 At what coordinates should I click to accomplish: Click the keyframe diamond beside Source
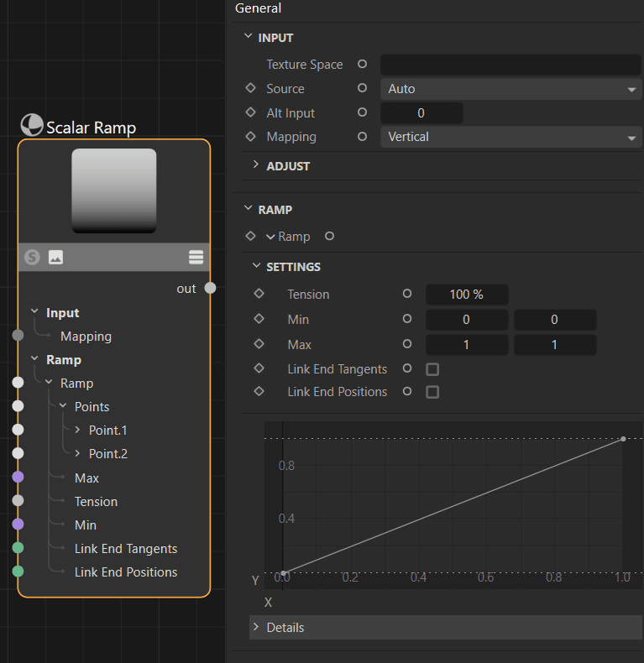[250, 88]
